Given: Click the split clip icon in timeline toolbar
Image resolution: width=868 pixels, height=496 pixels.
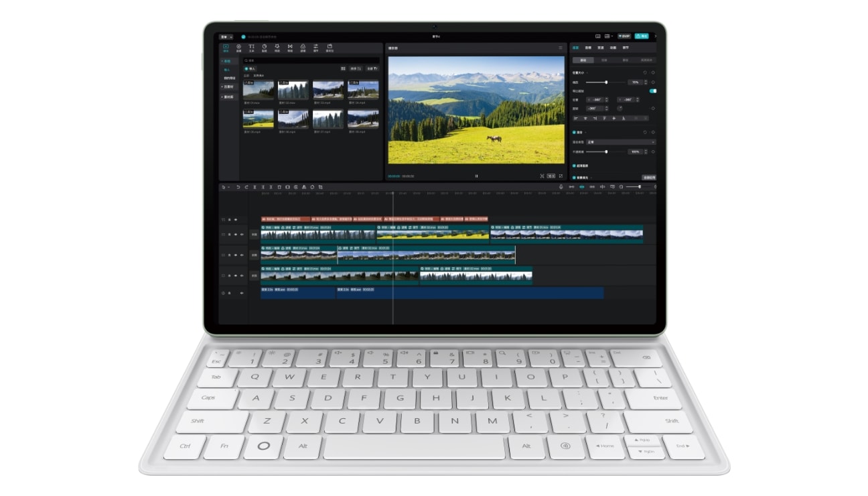Looking at the screenshot, I should point(255,187).
